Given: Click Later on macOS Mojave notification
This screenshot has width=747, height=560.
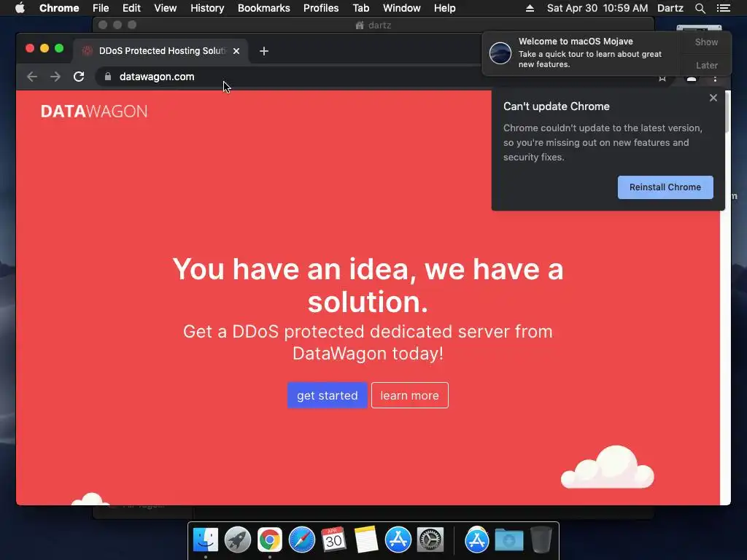Looking at the screenshot, I should point(706,65).
